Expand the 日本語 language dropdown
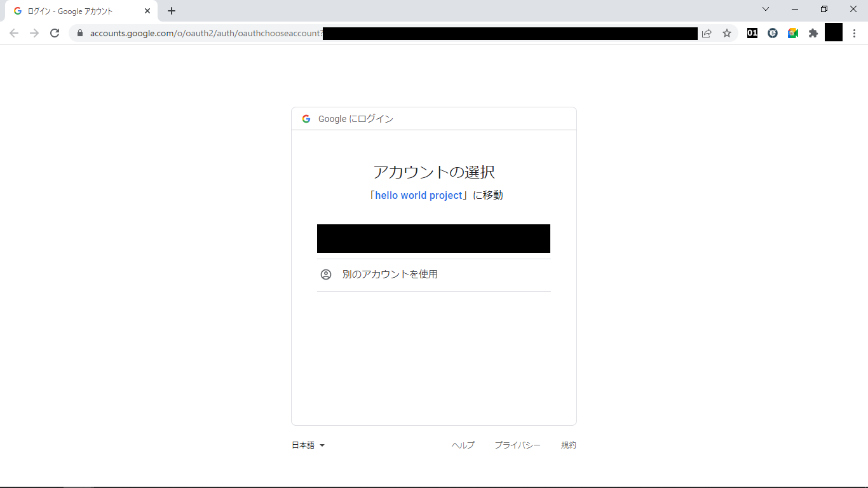The image size is (868, 488). 308,445
